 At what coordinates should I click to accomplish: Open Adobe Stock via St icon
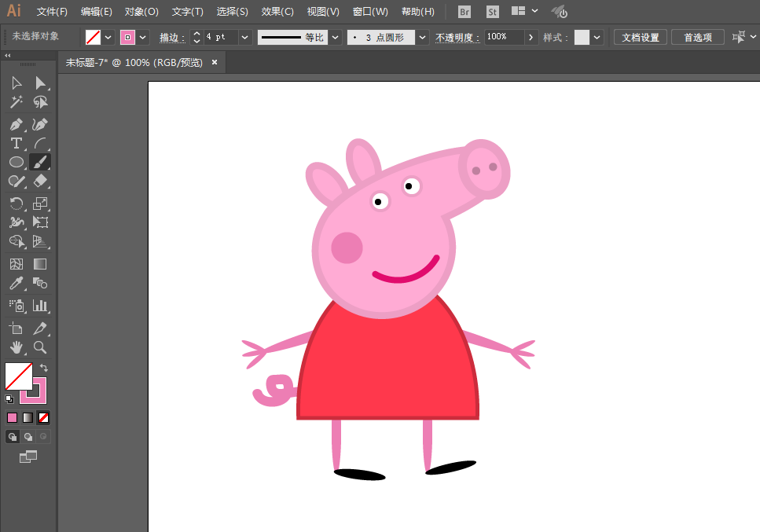point(493,12)
